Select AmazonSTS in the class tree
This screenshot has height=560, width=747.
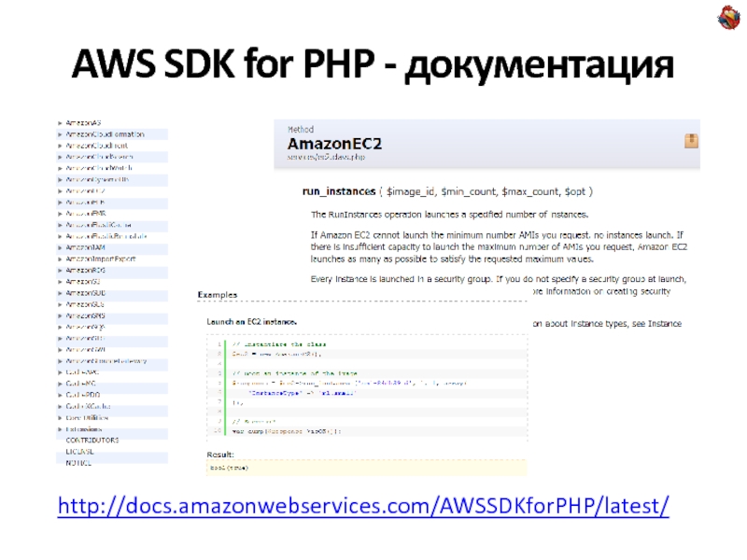[85, 338]
